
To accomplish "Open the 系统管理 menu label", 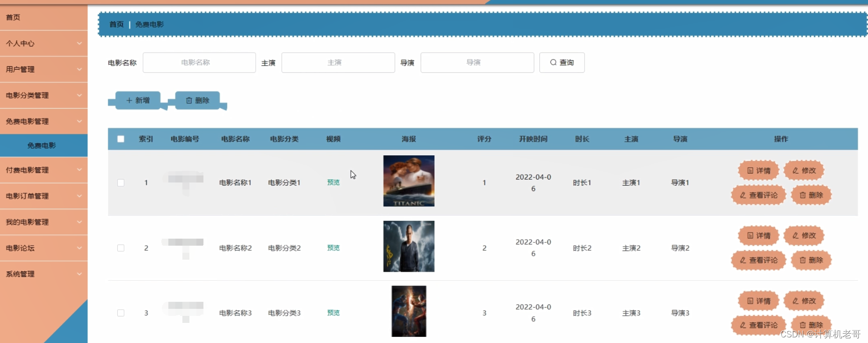I will tap(20, 274).
